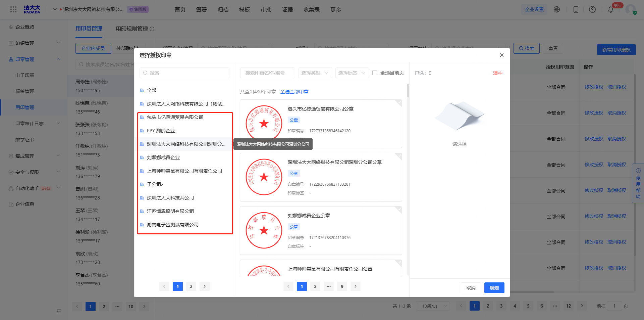Switch to 用印规则管理 tab
This screenshot has height=320, width=644.
[132, 29]
